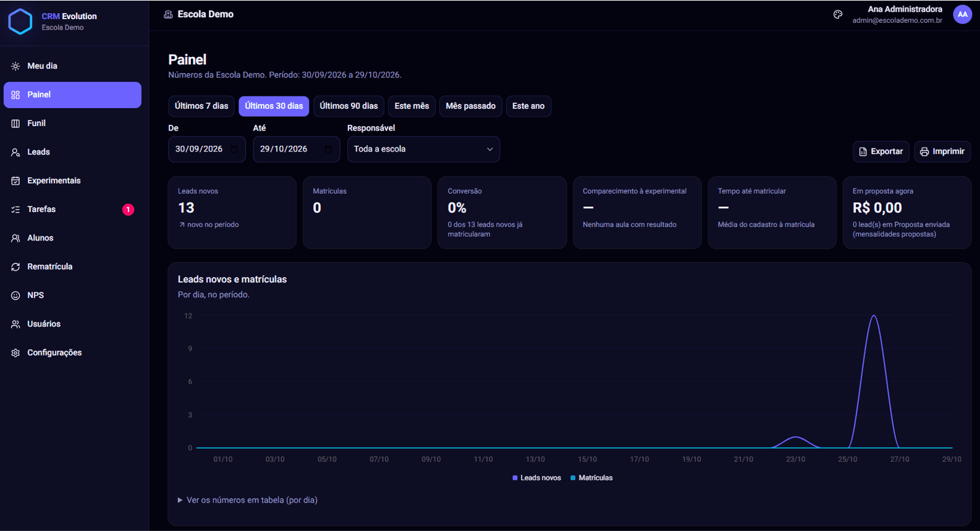
Task: Select the Últimos 7 dias filter
Action: (201, 106)
